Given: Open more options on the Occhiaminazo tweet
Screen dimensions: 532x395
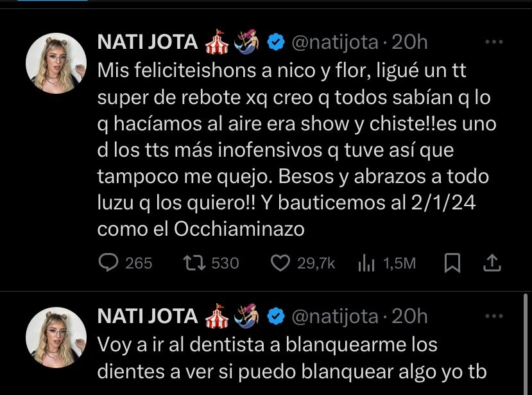Looking at the screenshot, I should (x=493, y=42).
